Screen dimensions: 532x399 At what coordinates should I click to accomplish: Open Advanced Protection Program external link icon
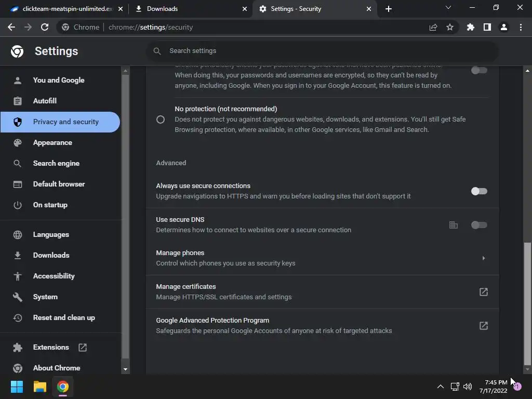tap(484, 326)
